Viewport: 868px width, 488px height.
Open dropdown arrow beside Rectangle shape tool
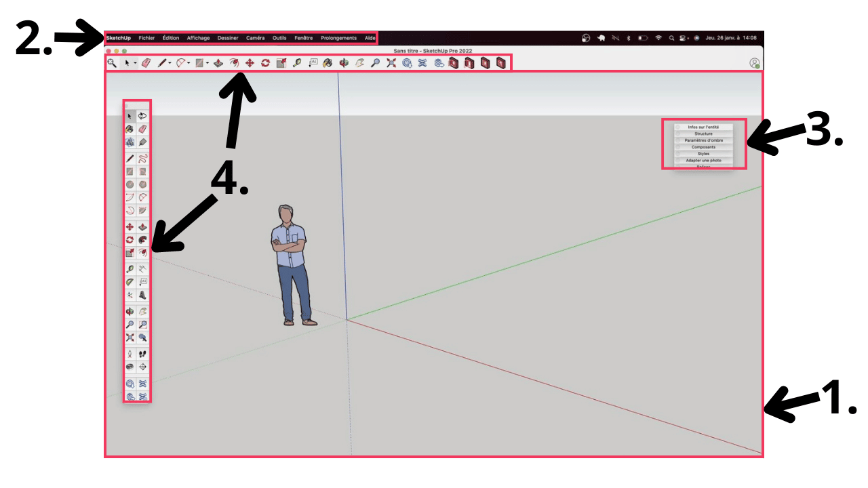[x=208, y=63]
